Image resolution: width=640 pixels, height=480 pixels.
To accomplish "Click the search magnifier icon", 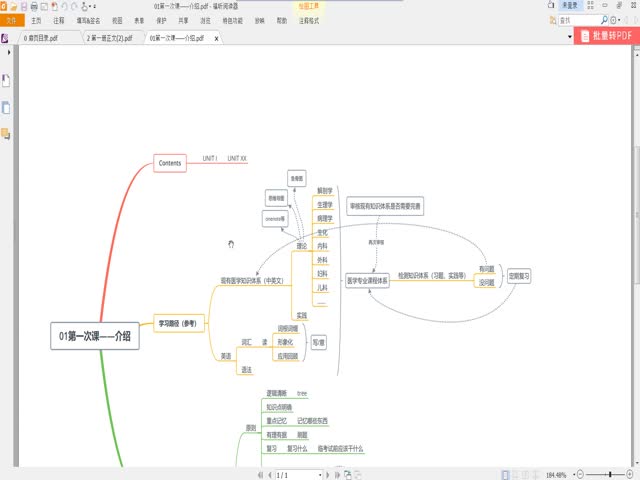I will (603, 19).
